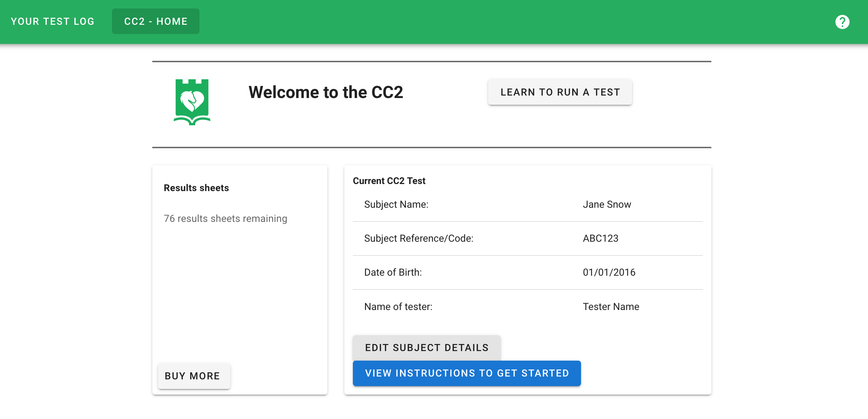868x419 pixels.
Task: Click the Results sheets heading
Action: point(196,188)
